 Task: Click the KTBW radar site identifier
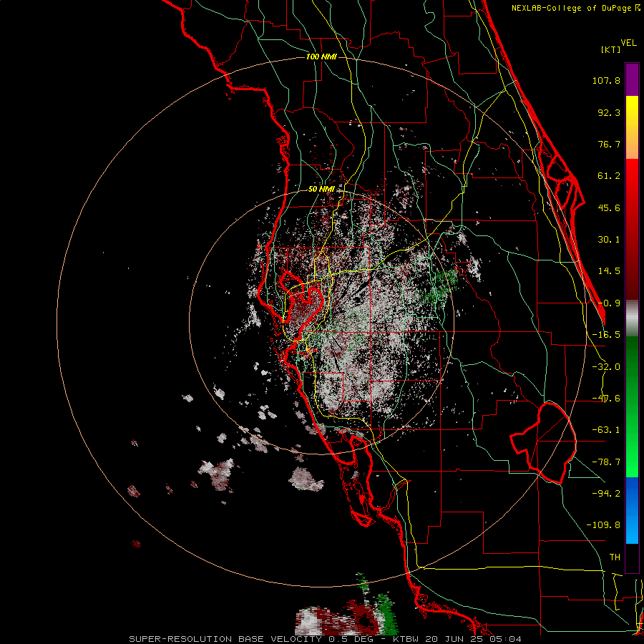tap(406, 639)
